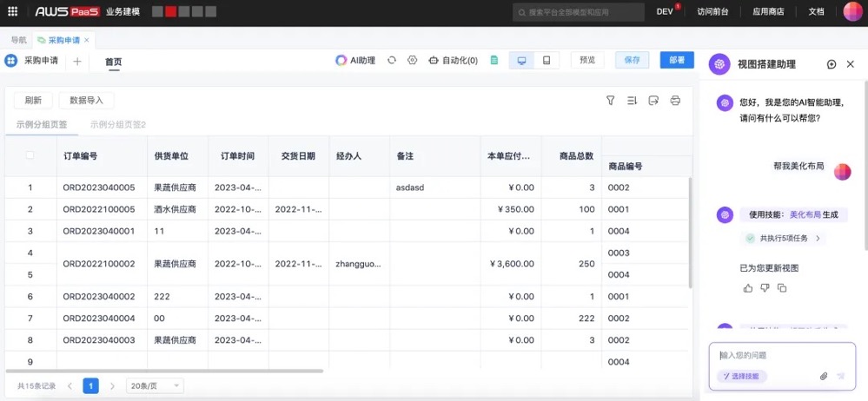Click the 保存 save button

tap(632, 60)
